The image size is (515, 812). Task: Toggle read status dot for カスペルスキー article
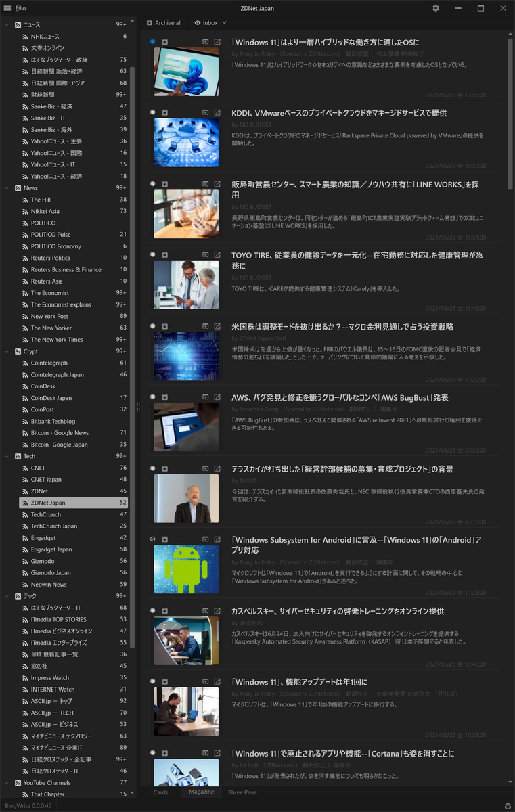(x=153, y=610)
